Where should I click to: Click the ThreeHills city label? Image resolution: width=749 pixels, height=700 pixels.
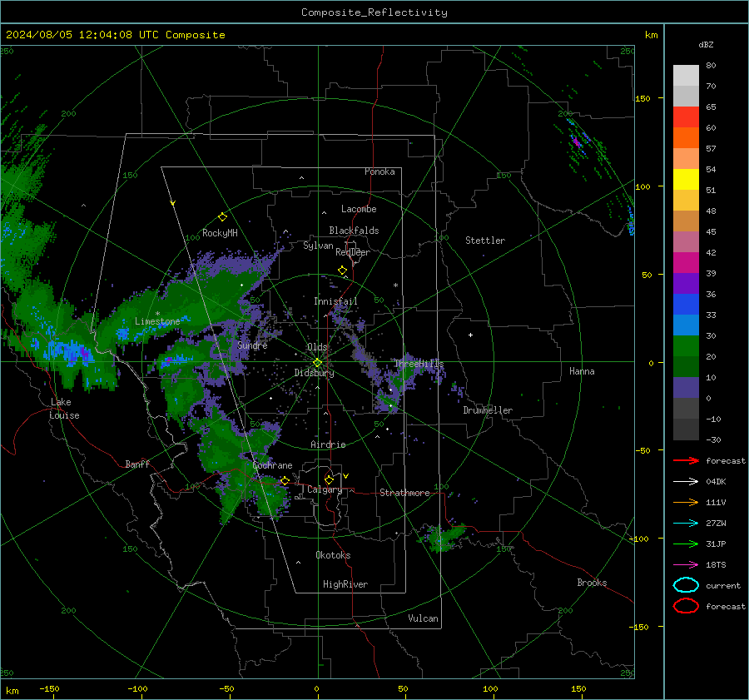coord(419,364)
